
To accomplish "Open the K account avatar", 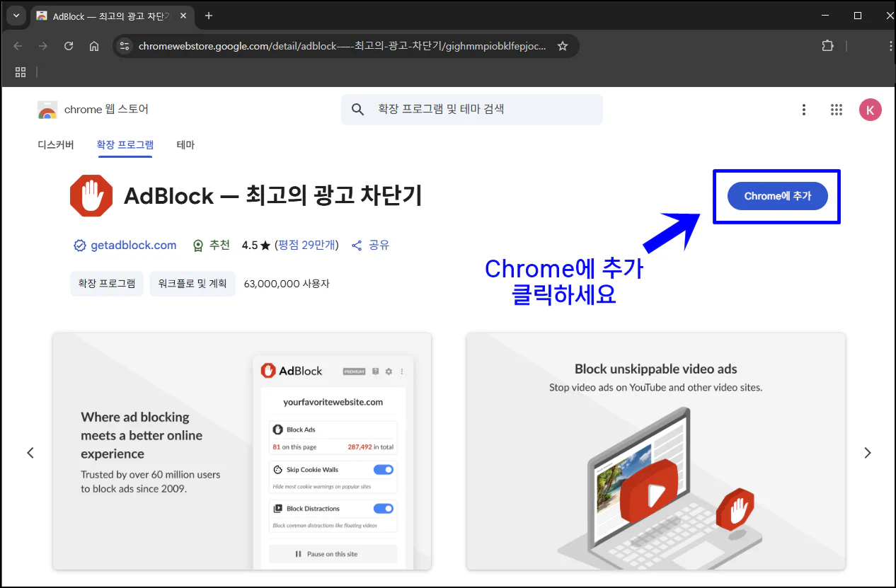I will [x=870, y=110].
